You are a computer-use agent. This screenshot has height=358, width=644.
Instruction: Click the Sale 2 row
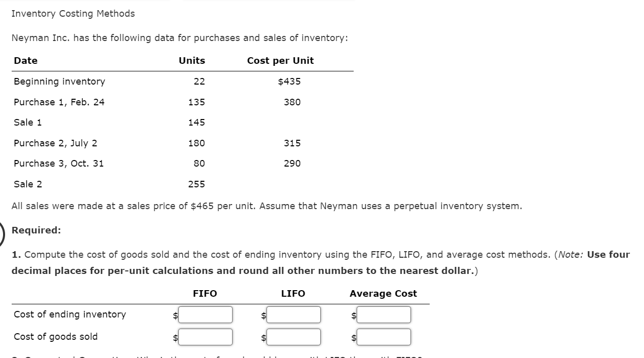pos(28,184)
